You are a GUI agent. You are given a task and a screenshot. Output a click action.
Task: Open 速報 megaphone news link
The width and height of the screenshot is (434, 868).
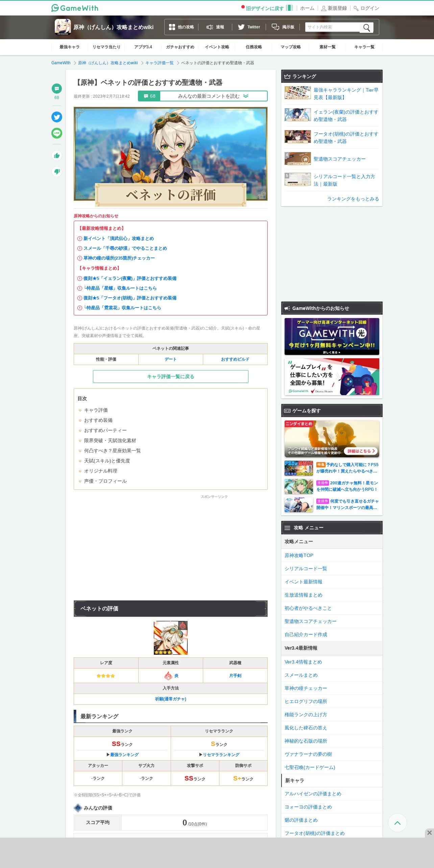pyautogui.click(x=215, y=27)
